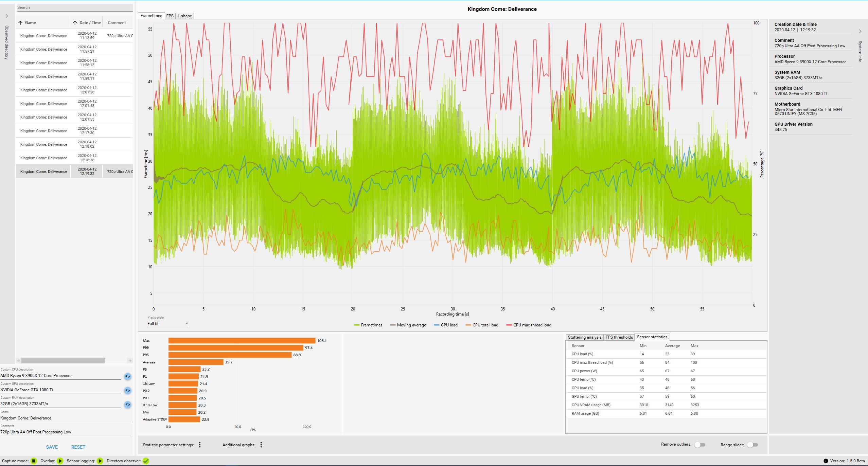
Task: Switch to the FPS tab
Action: (x=170, y=16)
